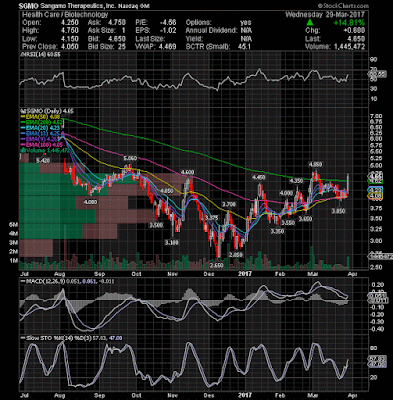Click the 4.450 January peak annotation
Screen dimensions: 393x400
click(x=258, y=178)
